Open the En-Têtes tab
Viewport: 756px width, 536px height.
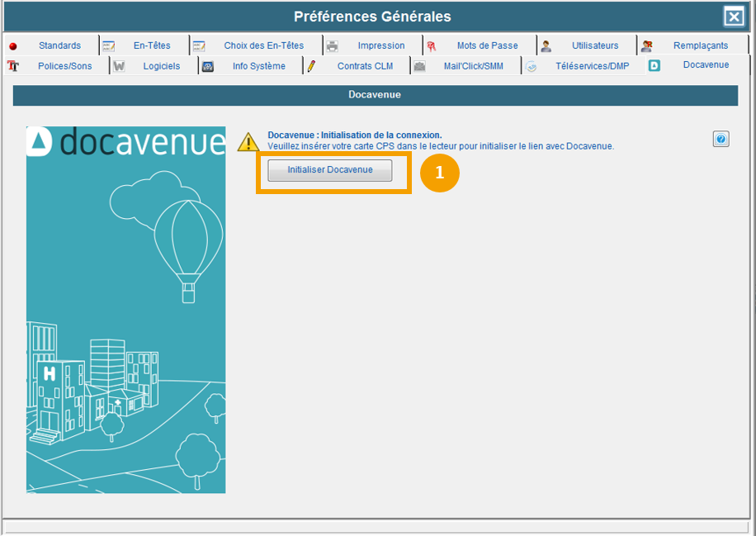tap(152, 45)
